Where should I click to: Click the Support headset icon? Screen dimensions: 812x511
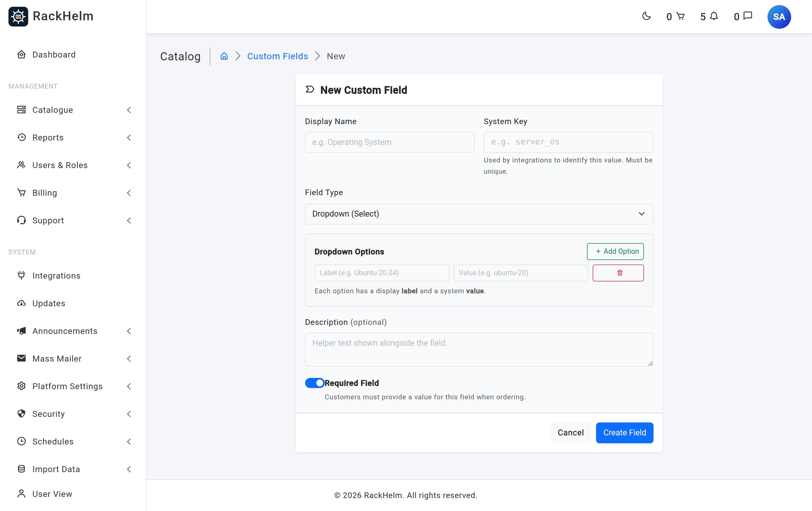21,220
